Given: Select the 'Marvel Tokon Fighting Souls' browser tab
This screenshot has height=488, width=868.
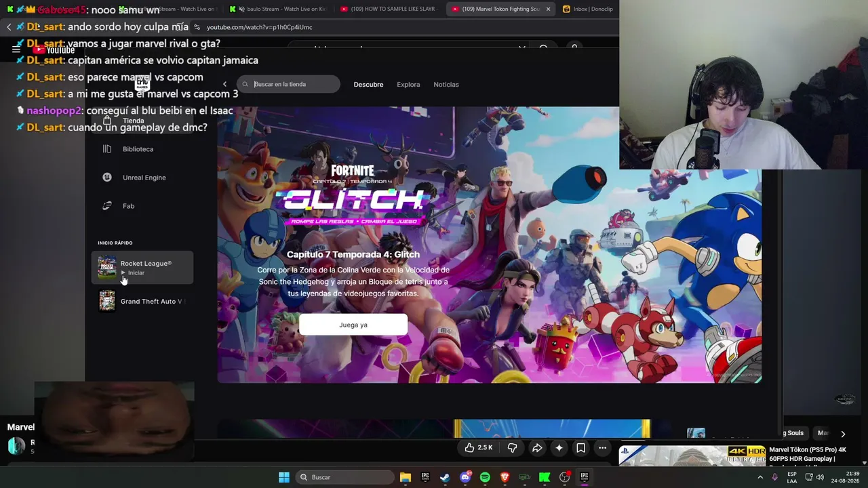Looking at the screenshot, I should pos(500,9).
